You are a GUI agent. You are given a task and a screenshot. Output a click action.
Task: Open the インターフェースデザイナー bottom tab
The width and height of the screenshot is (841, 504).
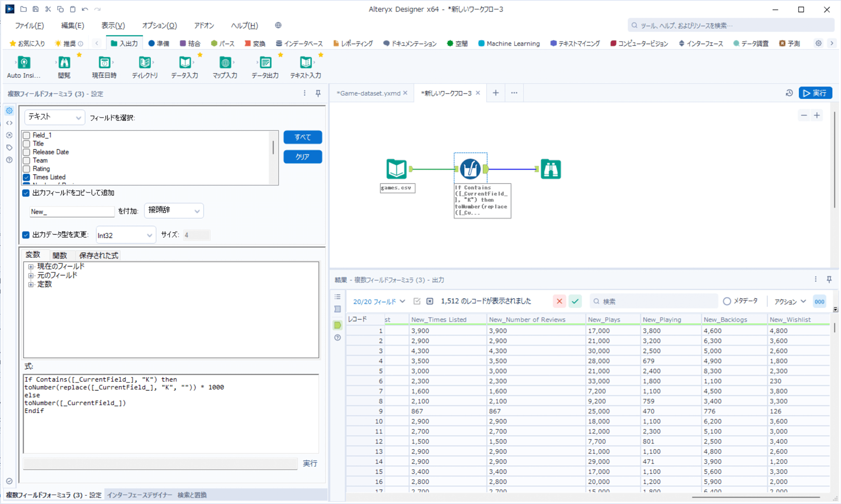(139, 495)
